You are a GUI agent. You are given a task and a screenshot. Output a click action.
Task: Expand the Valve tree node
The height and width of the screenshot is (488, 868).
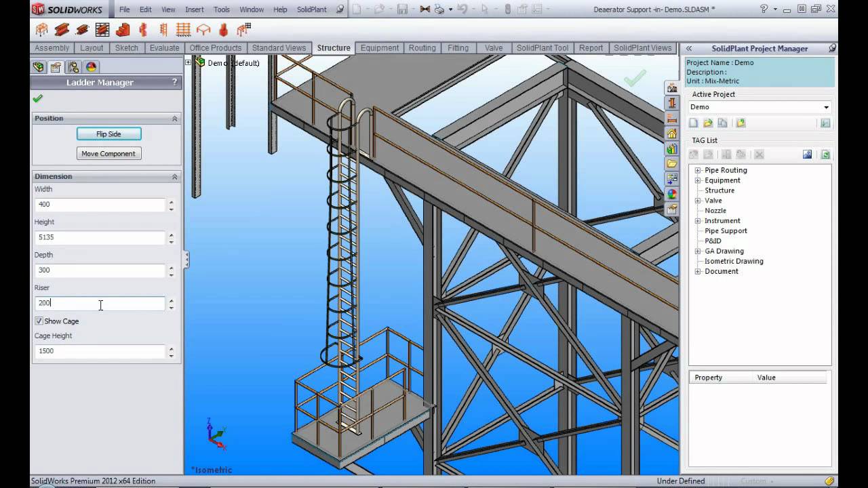click(x=697, y=201)
